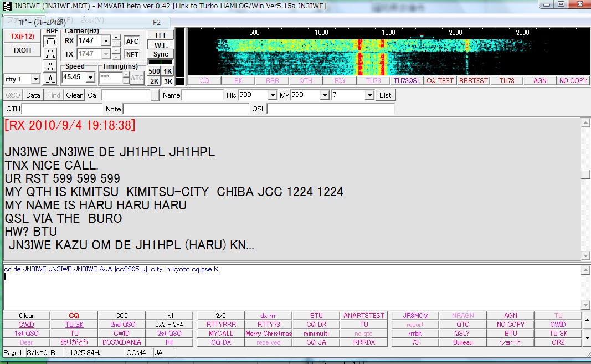Viewport: 591px width, 364px height.
Task: Click the squelch level bar left of waterfall
Action: pos(180,57)
